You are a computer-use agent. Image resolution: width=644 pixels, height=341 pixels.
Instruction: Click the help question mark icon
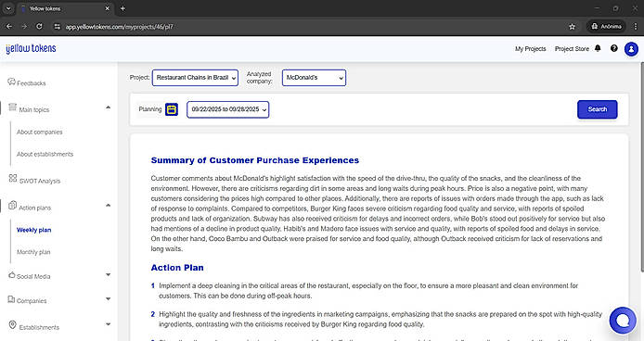point(614,48)
